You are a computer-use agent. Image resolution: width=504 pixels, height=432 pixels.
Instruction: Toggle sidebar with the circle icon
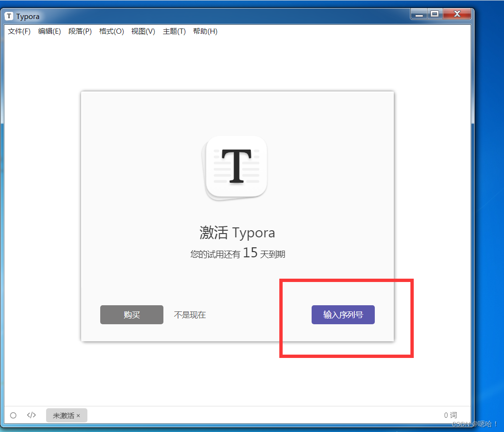tap(13, 415)
